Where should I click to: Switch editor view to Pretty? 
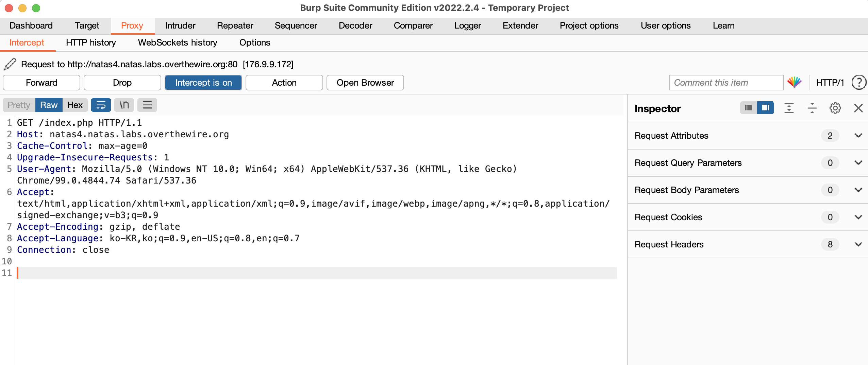point(19,105)
